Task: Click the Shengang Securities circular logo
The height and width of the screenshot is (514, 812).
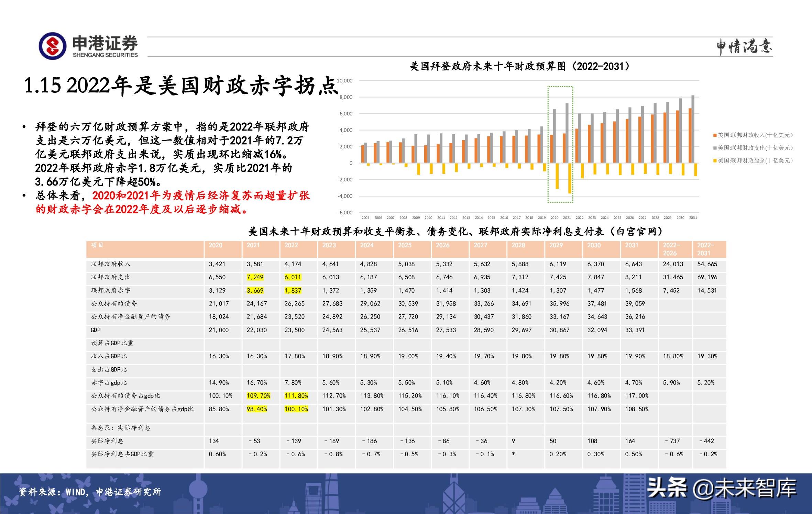Action: coord(53,46)
